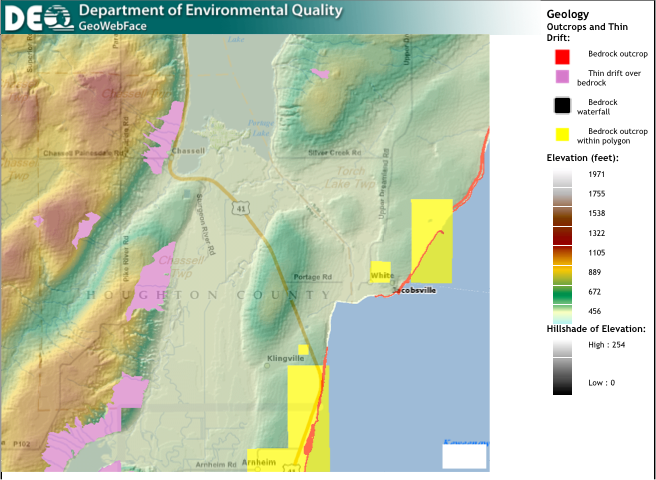Open the Department of Environmental Quality title
656x480 pixels.
(210, 11)
